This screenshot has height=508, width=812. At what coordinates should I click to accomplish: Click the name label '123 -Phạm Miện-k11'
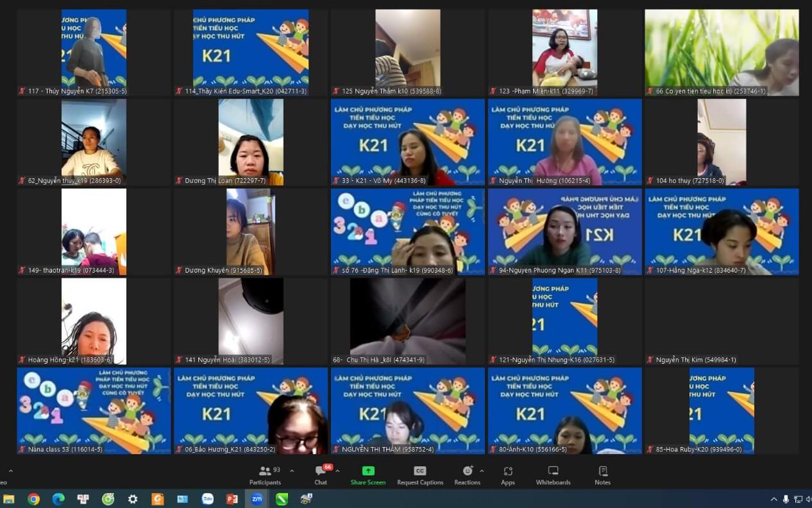point(546,91)
